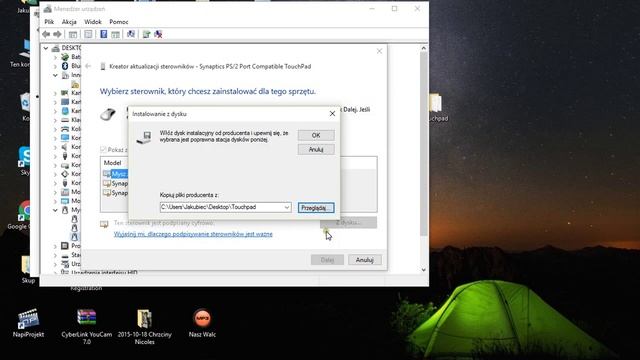This screenshot has height=360, width=640.
Task: Click the 'Z dysku...' button in wizard
Action: (348, 222)
